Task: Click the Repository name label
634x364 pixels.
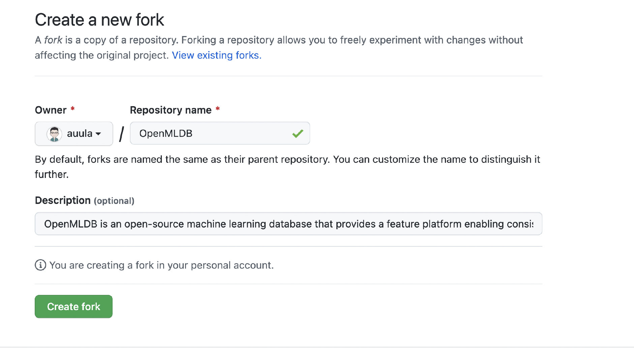Action: pyautogui.click(x=171, y=110)
